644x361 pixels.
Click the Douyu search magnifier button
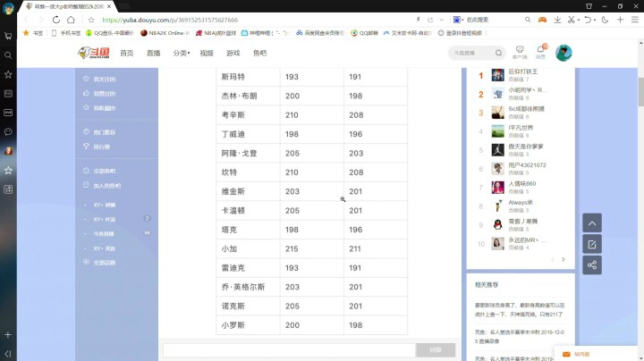coord(498,53)
